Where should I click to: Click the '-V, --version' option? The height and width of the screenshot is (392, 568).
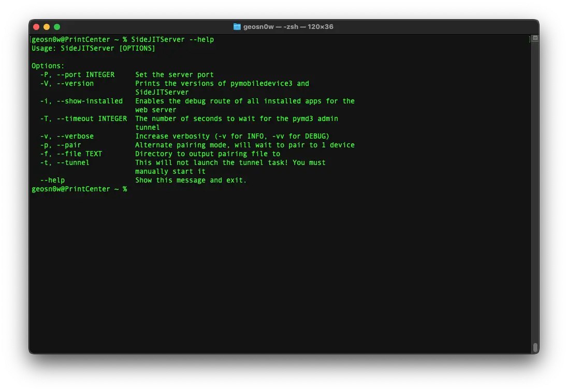click(67, 83)
